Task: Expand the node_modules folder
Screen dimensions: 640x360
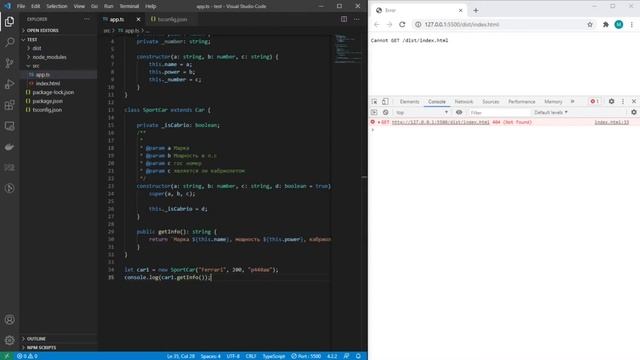Action: click(x=49, y=57)
